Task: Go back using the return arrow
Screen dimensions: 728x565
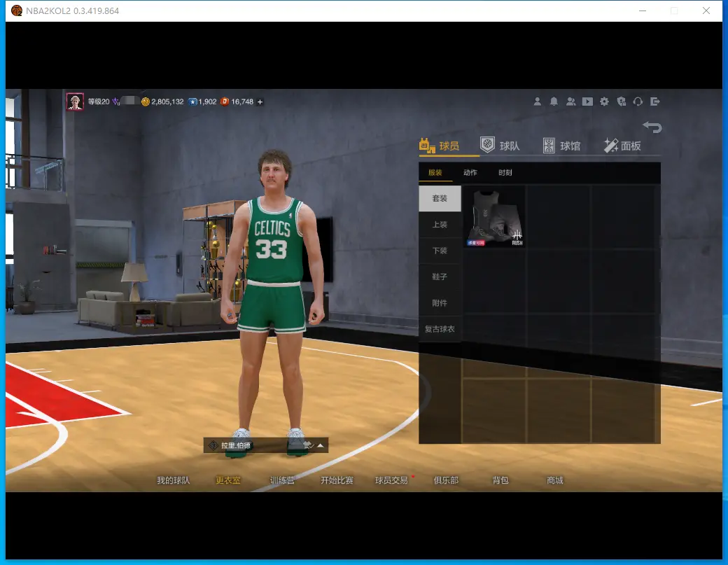Action: [x=652, y=127]
